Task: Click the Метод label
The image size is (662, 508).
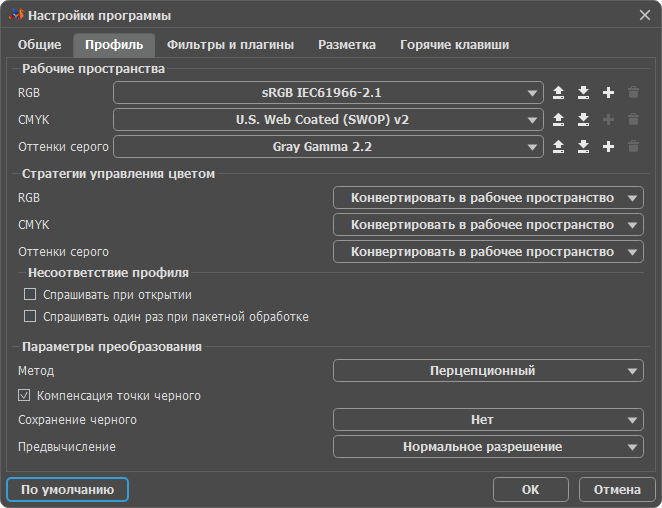Action: (x=36, y=371)
